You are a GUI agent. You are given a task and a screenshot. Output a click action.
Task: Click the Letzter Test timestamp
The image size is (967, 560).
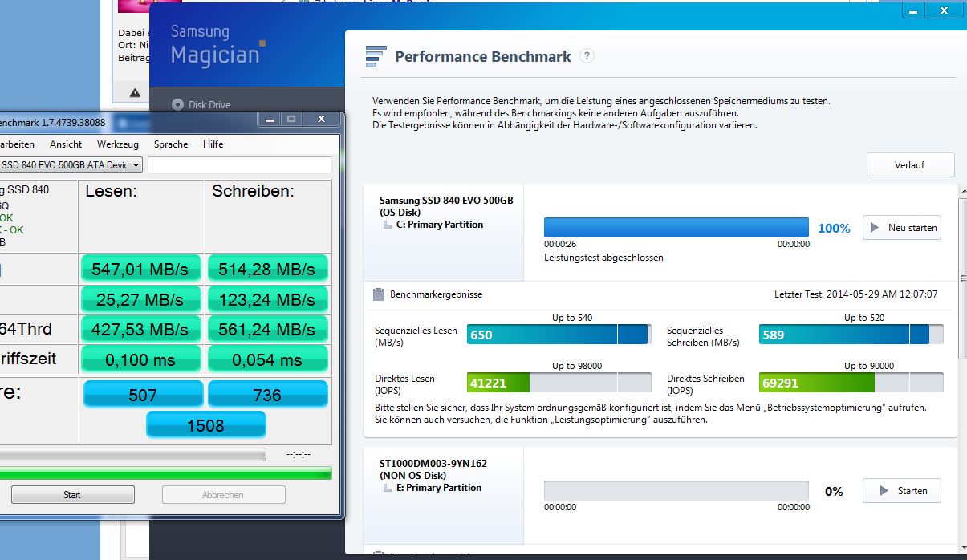(x=855, y=294)
